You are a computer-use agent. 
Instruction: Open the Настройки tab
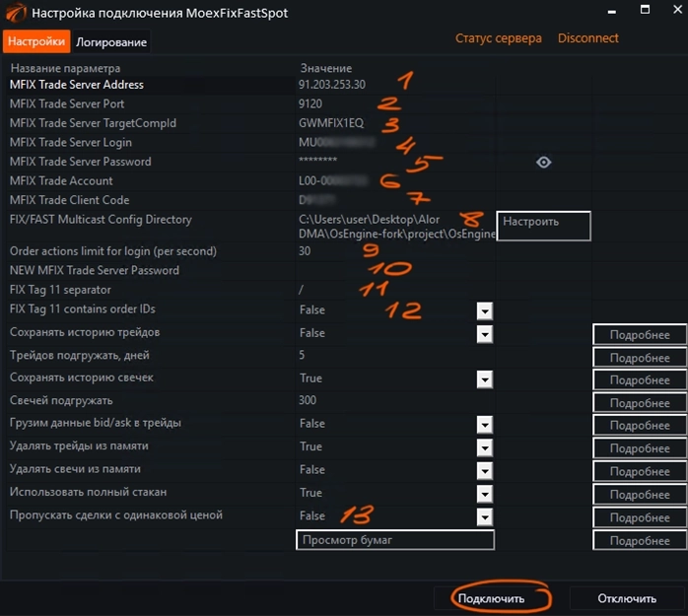pos(36,41)
